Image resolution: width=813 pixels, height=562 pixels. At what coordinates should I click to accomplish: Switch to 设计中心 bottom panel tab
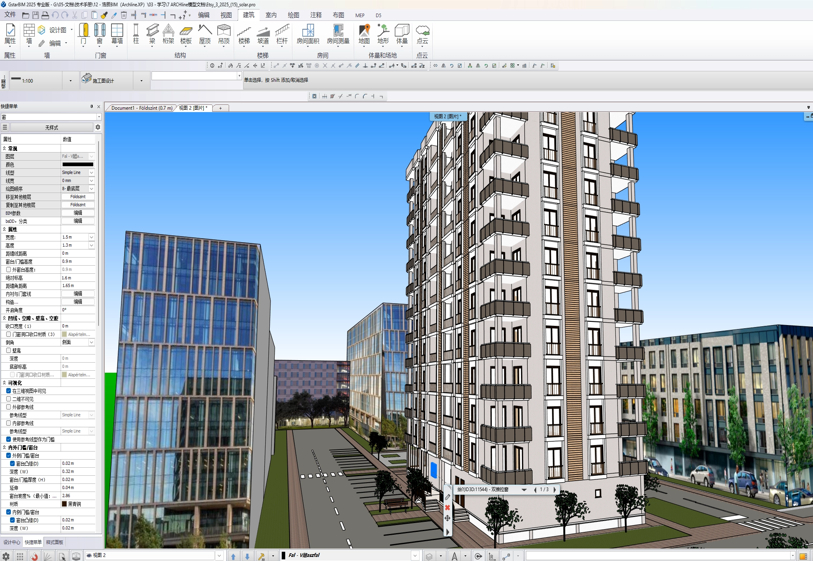point(11,542)
